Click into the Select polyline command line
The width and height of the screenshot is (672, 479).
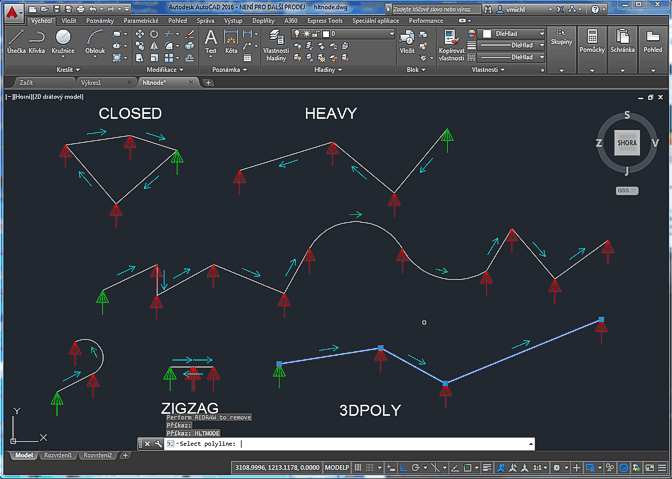click(349, 444)
